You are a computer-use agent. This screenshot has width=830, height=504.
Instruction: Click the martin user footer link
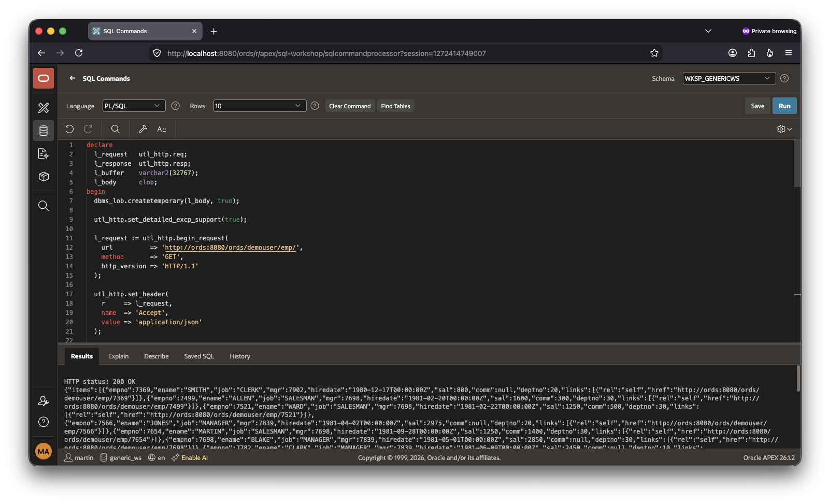(79, 458)
